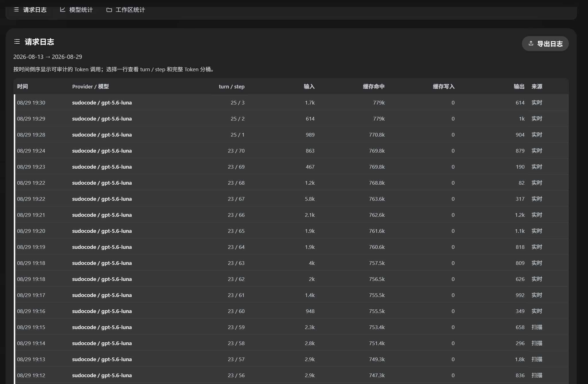Click the date range 2026-08-13 → 2026-08-29
This screenshot has width=588, height=384.
(48, 57)
